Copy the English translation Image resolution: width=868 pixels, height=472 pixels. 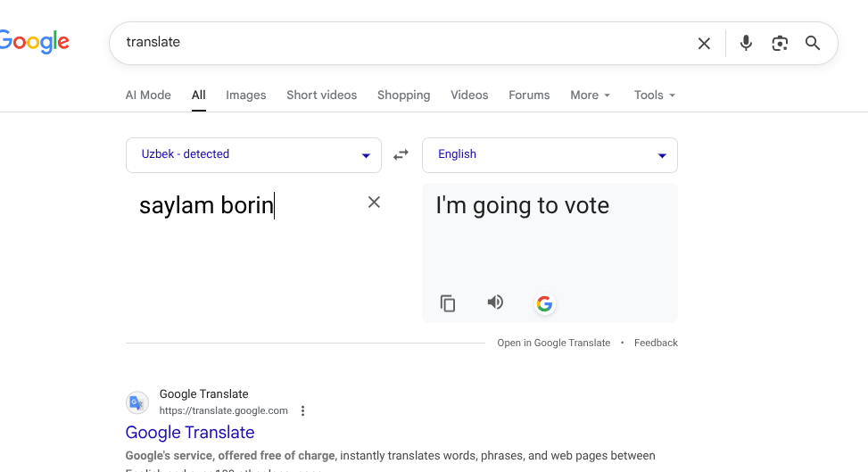point(448,303)
